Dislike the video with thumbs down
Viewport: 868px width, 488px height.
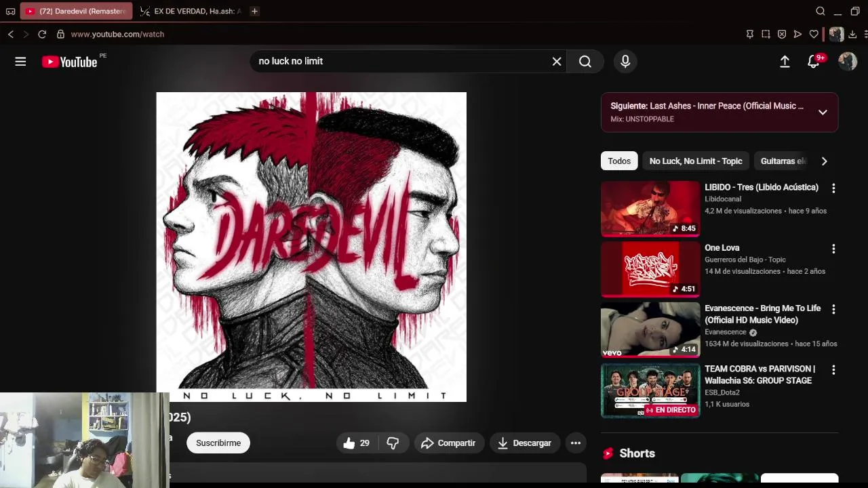tap(393, 443)
